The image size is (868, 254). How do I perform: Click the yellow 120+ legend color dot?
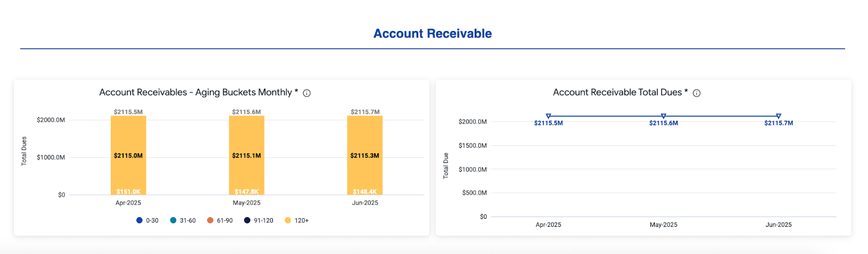coord(288,220)
